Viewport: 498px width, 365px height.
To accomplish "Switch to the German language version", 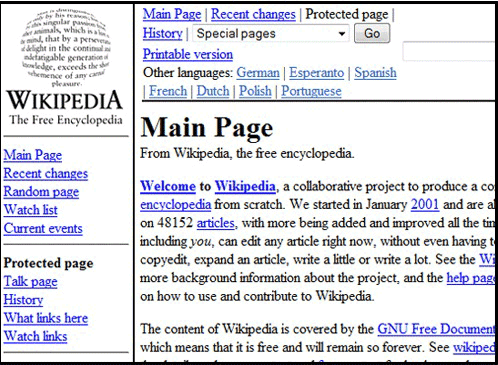I will tap(258, 73).
